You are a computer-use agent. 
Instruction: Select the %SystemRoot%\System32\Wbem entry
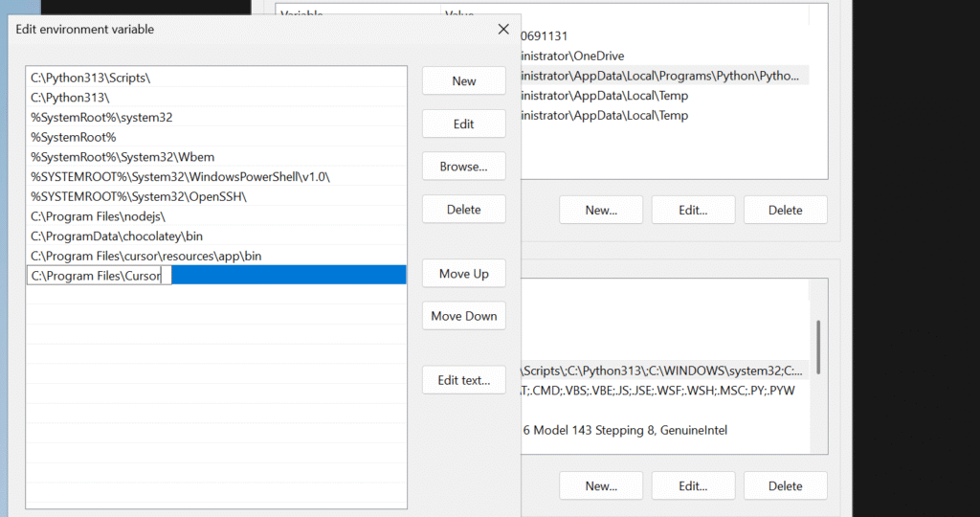[x=216, y=157]
